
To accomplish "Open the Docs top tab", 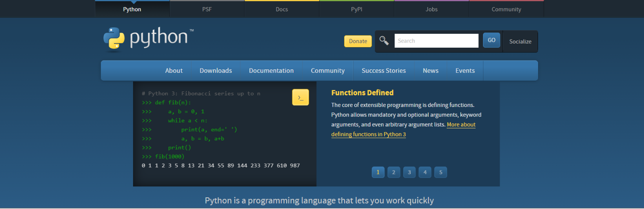I will point(282,9).
